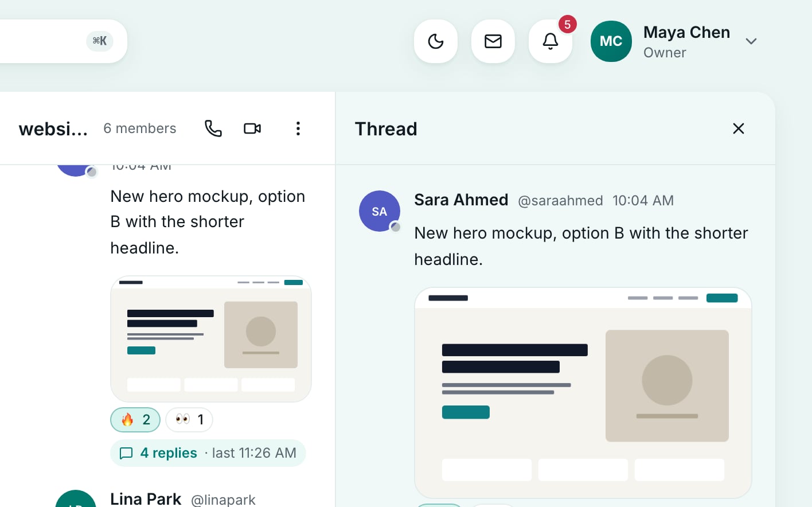Screen dimensions: 812x507
Task: Open the hero mockup thumbnail in channel
Action: 211,339
